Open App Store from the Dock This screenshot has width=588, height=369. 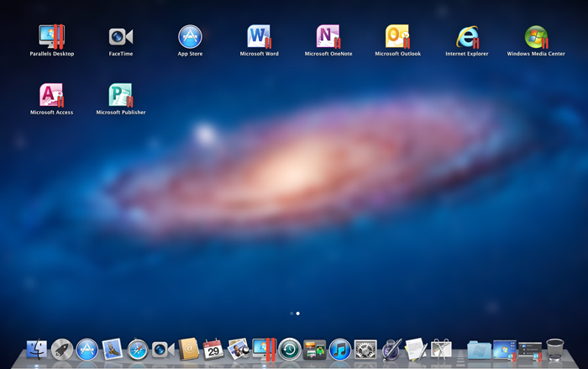87,350
